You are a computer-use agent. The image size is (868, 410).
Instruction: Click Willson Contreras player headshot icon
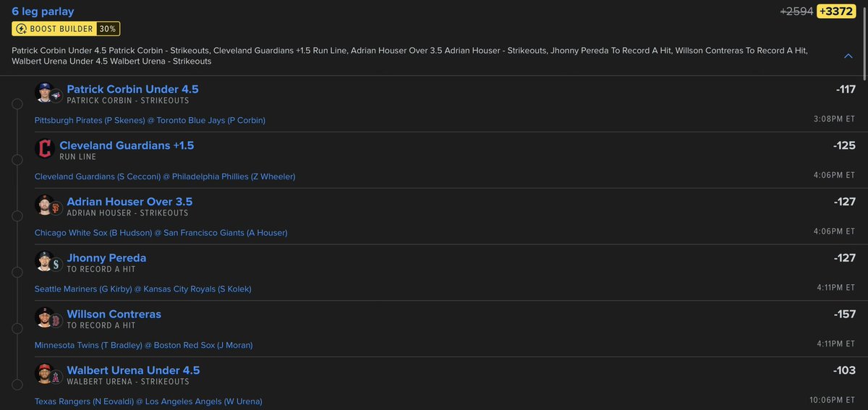click(45, 317)
